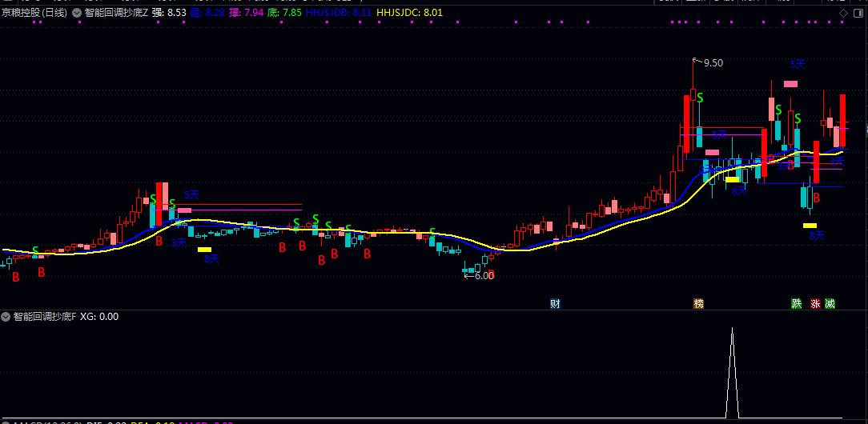Image resolution: width=868 pixels, height=424 pixels.
Task: Select the 智能回调抄底Z indicator name
Action: [116, 14]
